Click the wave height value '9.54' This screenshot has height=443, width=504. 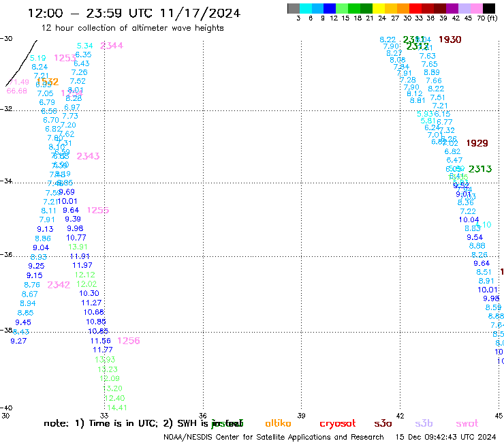[475, 237]
